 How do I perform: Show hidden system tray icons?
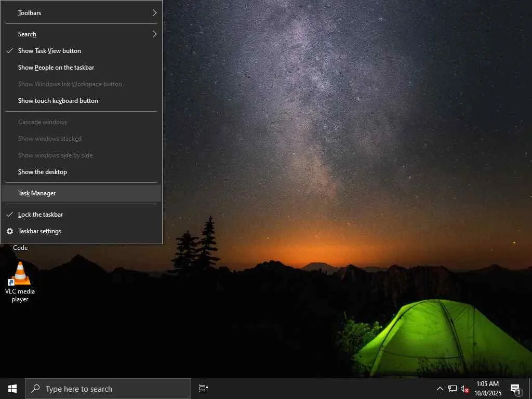(x=440, y=389)
